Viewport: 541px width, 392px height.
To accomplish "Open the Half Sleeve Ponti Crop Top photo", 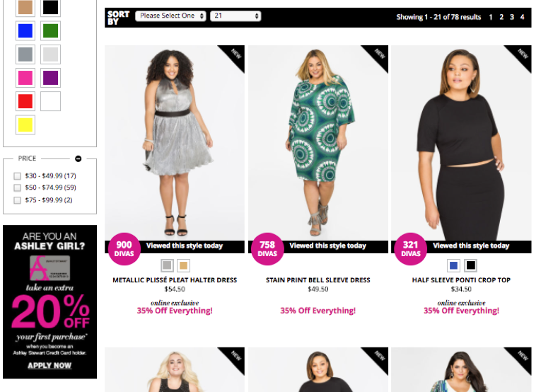I will (x=461, y=143).
